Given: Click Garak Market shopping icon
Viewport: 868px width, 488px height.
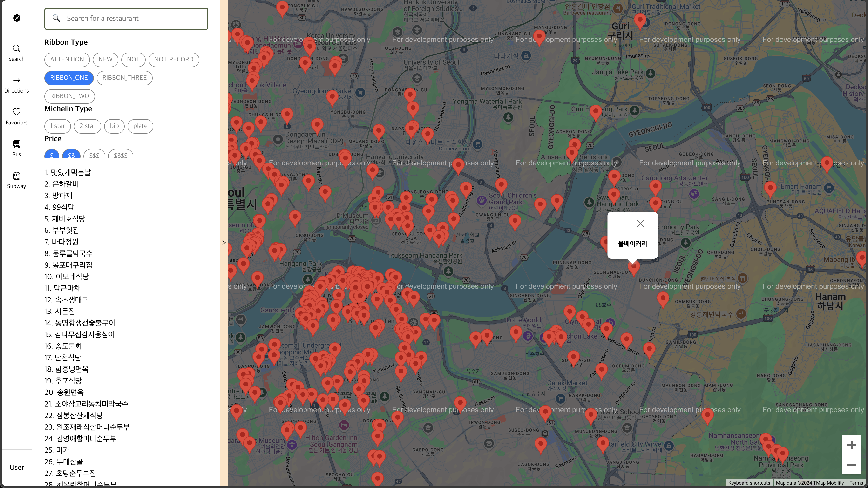Looking at the screenshot, I should (x=560, y=399).
